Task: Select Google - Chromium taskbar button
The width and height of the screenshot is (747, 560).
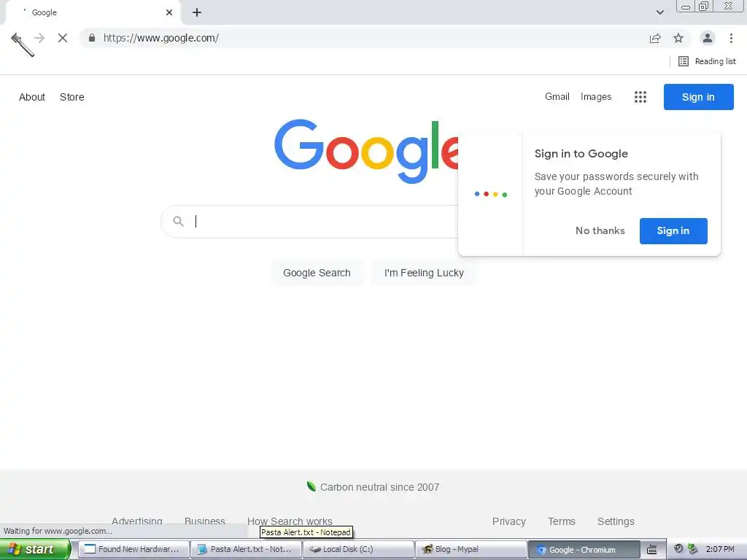Action: click(x=584, y=550)
